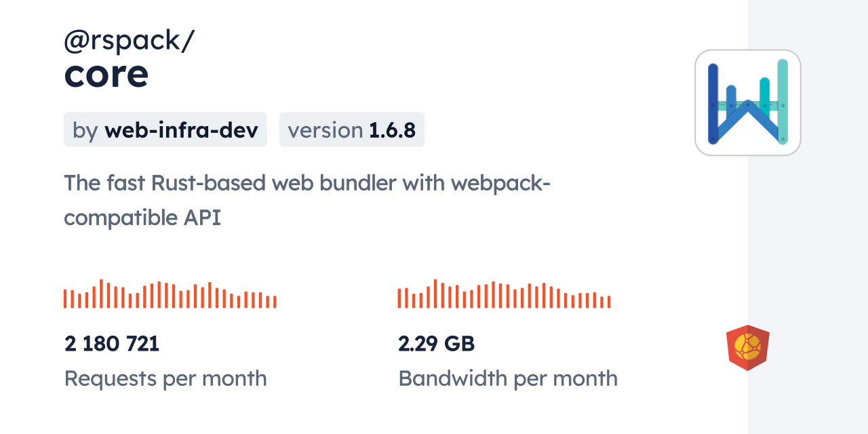
Task: Open the web-infra-dev author badge
Action: [x=165, y=130]
